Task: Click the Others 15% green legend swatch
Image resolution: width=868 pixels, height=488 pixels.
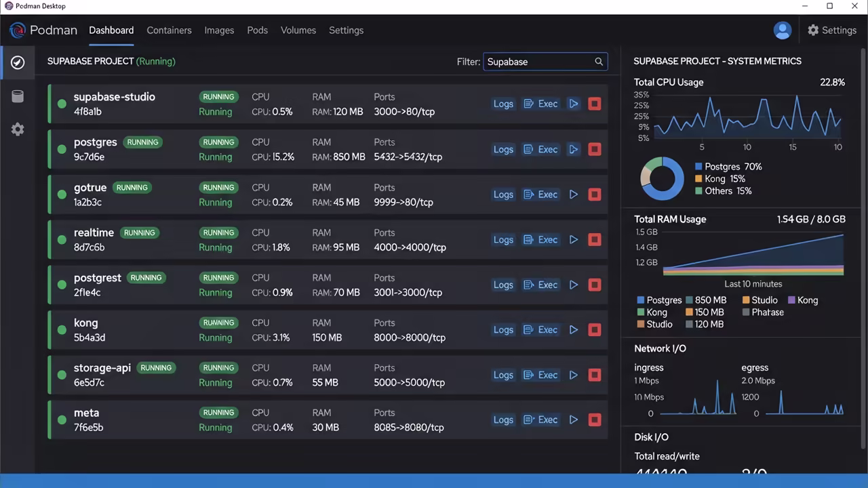Action: coord(698,191)
